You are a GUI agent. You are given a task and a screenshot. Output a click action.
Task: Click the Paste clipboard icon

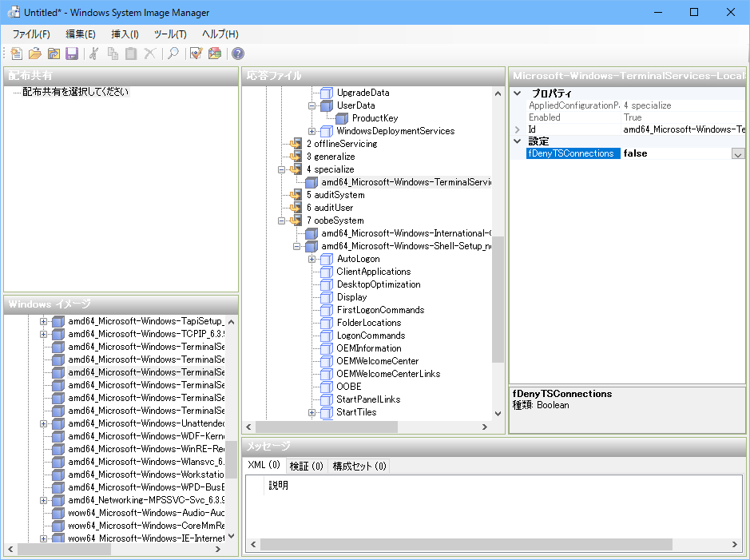(131, 54)
